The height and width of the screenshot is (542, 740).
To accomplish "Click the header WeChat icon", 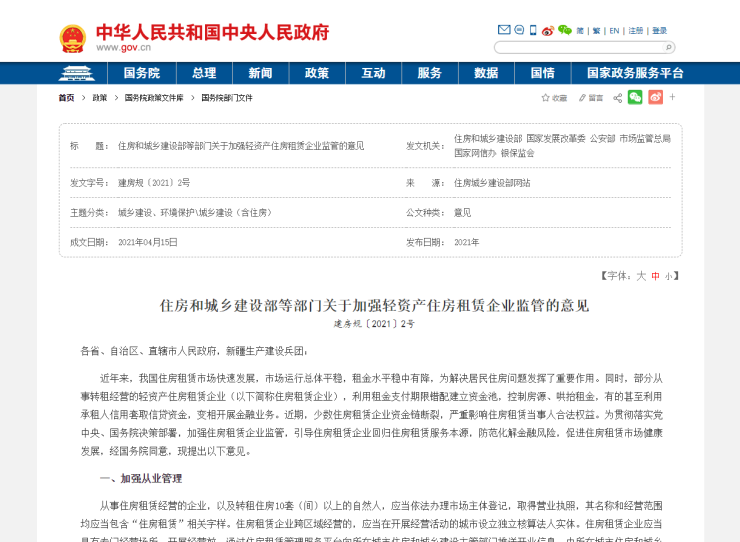I will tap(564, 30).
